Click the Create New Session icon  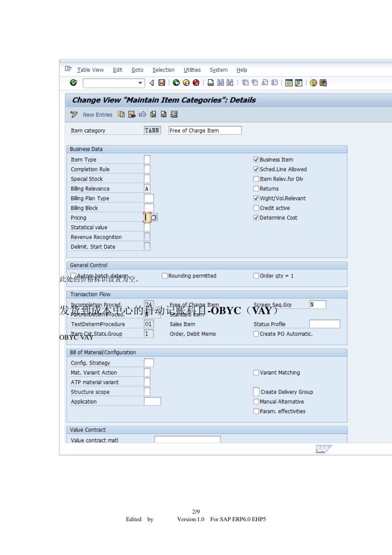click(289, 83)
